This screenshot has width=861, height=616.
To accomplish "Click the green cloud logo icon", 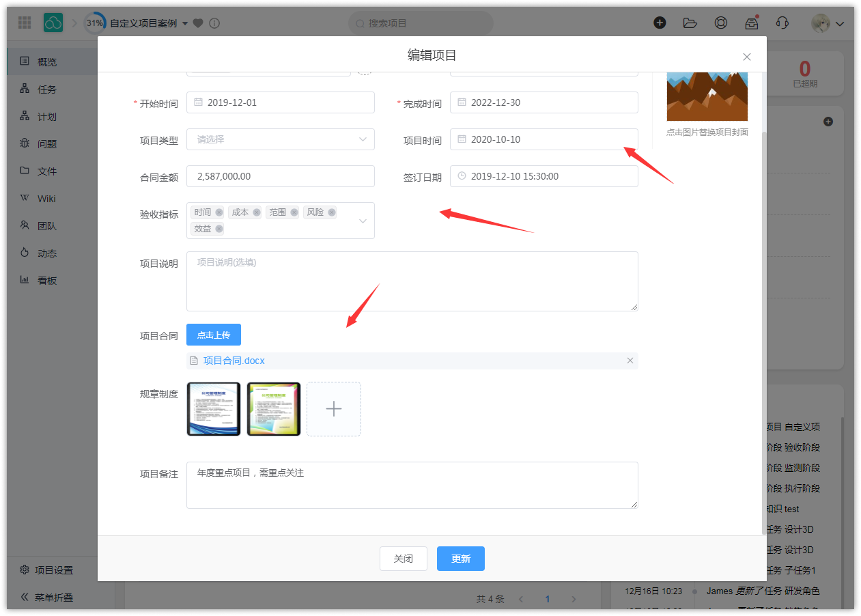I will tap(53, 23).
